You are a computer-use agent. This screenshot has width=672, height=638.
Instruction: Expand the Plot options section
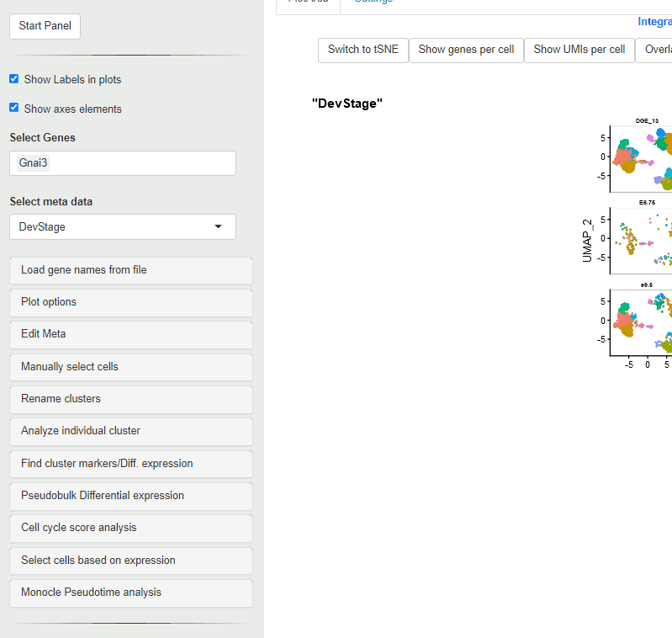(x=130, y=302)
